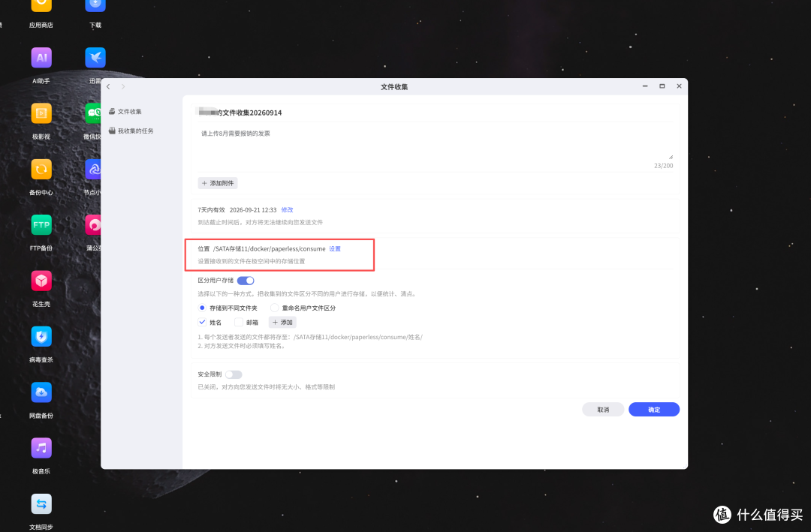811x532 pixels.
Task: Launch 极音乐 music app
Action: click(x=41, y=448)
